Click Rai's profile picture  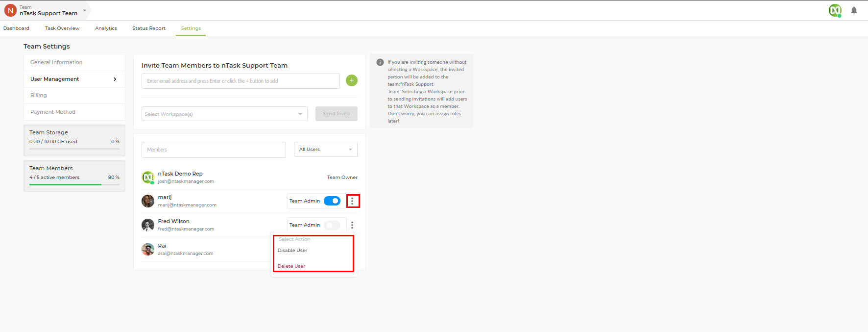click(x=148, y=250)
